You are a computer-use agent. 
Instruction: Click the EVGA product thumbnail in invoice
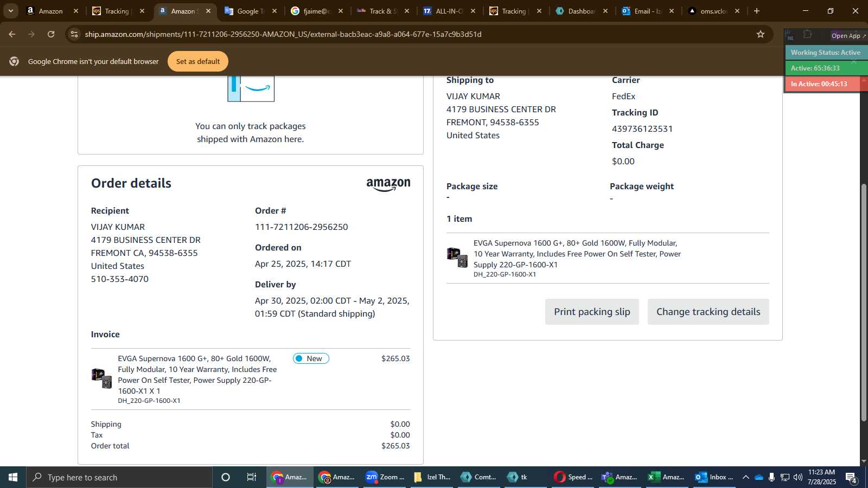(101, 378)
